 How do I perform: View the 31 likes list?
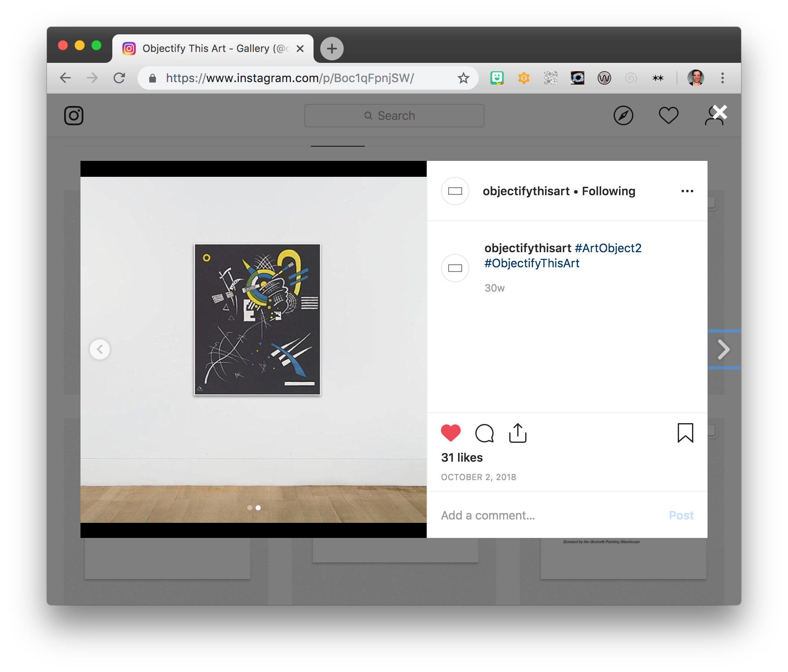pyautogui.click(x=462, y=457)
